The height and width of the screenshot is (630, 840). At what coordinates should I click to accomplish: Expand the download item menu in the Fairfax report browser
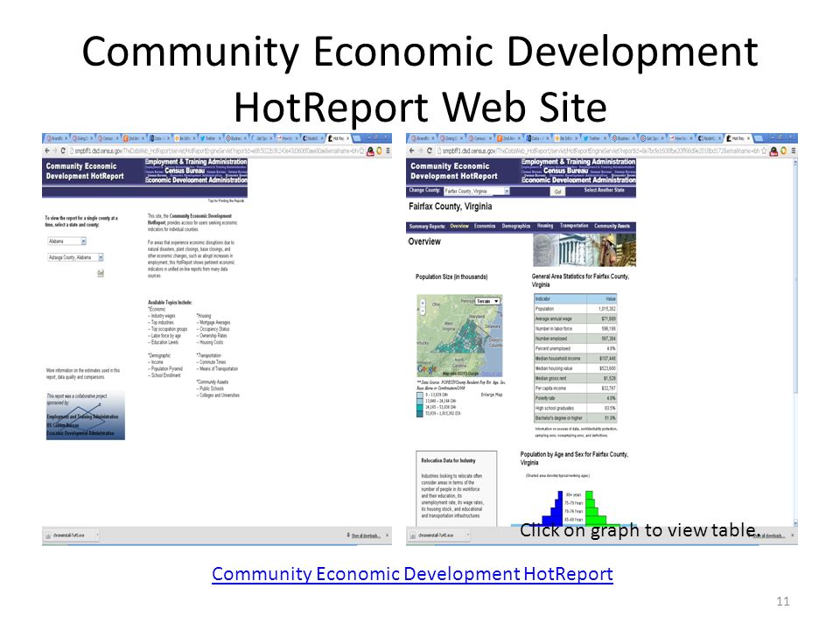(x=468, y=535)
